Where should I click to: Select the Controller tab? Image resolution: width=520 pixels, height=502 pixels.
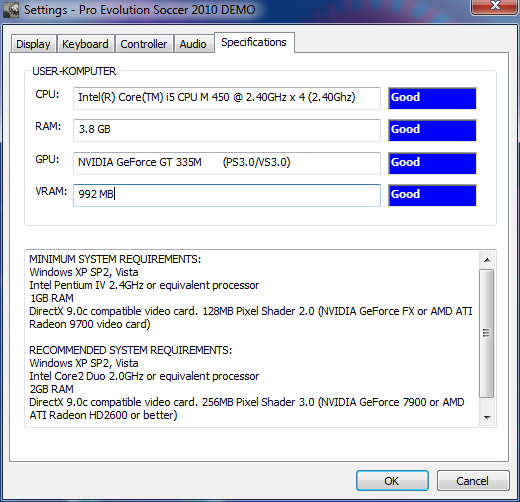click(144, 44)
